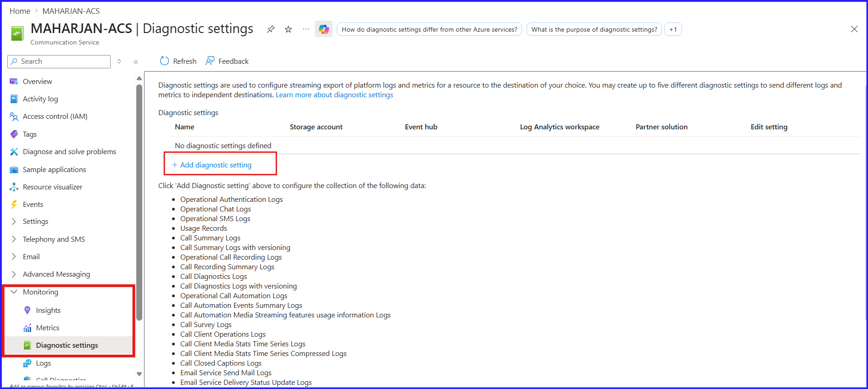868x389 pixels.
Task: Ask what is the purpose of diagnostic settings
Action: pos(594,29)
